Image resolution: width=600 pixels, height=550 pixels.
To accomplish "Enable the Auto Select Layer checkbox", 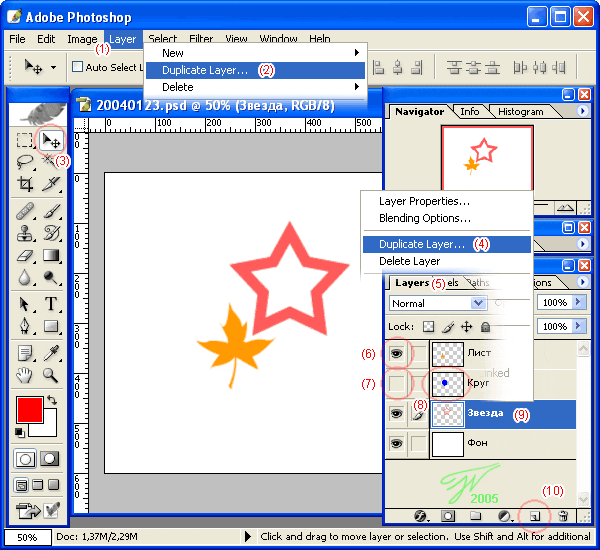I will click(77, 67).
